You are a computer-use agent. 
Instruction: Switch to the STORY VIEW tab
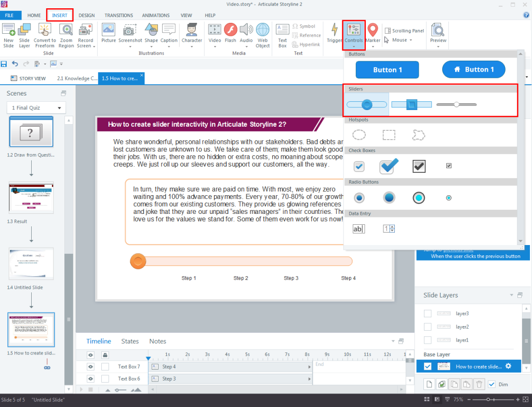28,78
